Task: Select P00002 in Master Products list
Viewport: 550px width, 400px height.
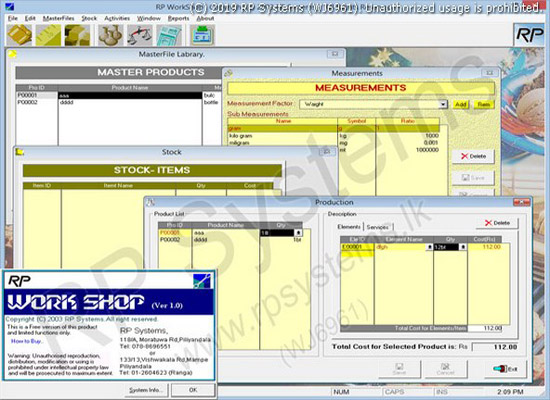Action: click(x=36, y=102)
